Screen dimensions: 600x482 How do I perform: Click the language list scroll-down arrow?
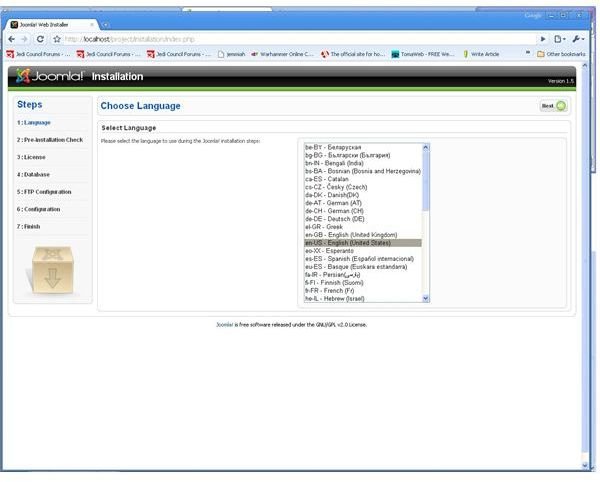426,298
